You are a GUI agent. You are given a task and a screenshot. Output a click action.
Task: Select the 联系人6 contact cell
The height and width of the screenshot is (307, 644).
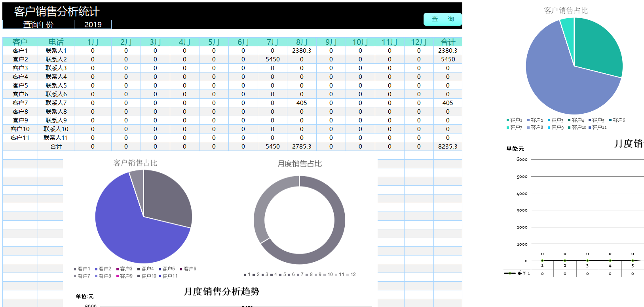(56, 94)
